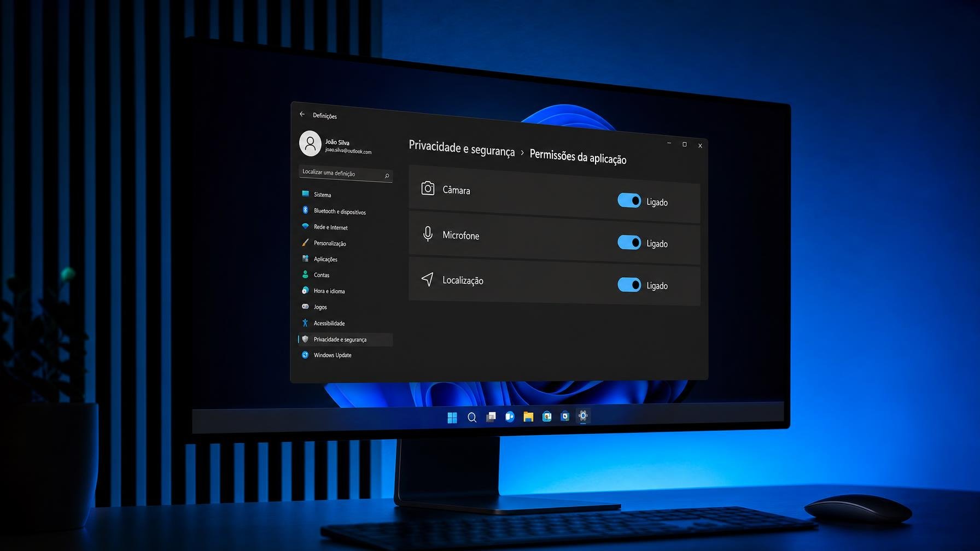Click the Definições window title
Screen dimensions: 980x551
point(325,116)
